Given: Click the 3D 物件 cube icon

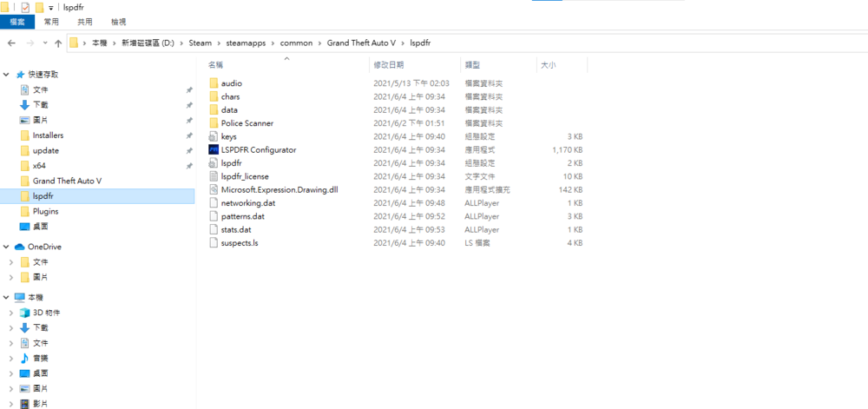Looking at the screenshot, I should [x=24, y=313].
